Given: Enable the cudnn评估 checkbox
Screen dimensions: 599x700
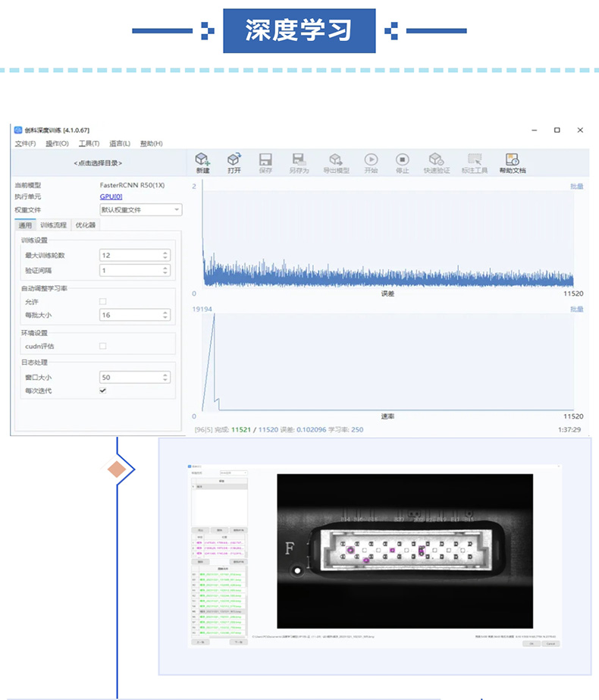Looking at the screenshot, I should point(102,346).
